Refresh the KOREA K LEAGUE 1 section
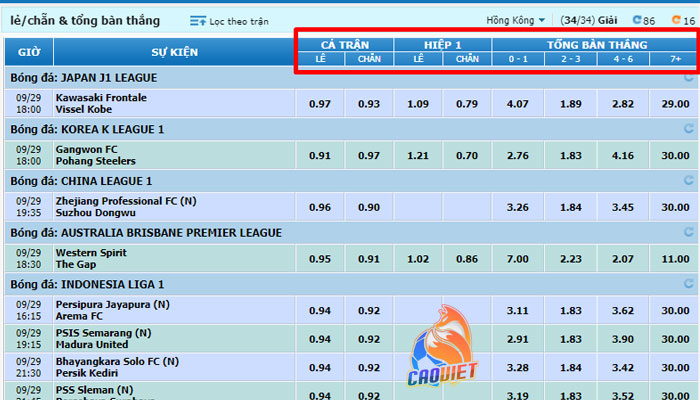This screenshot has width=700, height=400. click(688, 129)
